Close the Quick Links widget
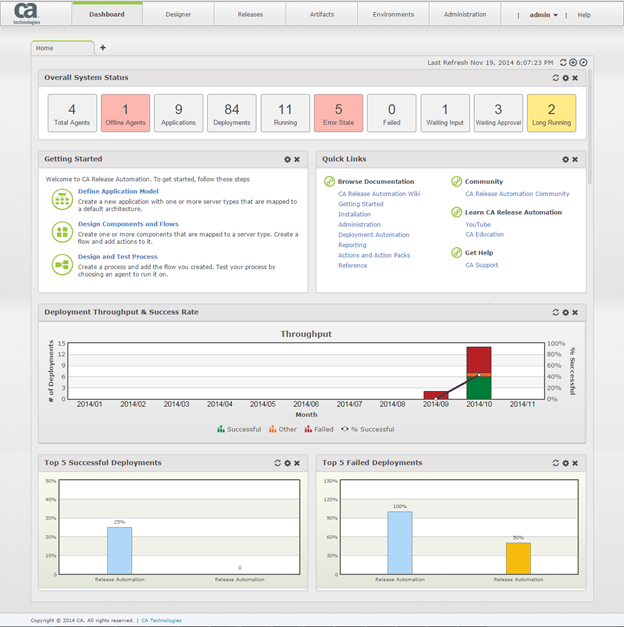 click(x=576, y=159)
